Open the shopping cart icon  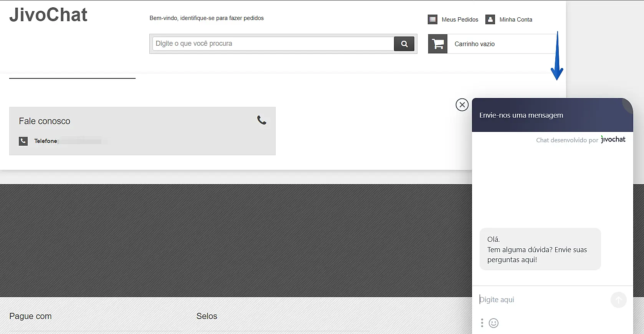(438, 44)
